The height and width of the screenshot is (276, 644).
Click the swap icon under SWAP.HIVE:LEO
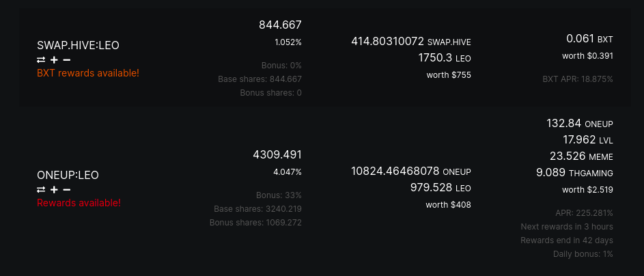[x=41, y=60]
